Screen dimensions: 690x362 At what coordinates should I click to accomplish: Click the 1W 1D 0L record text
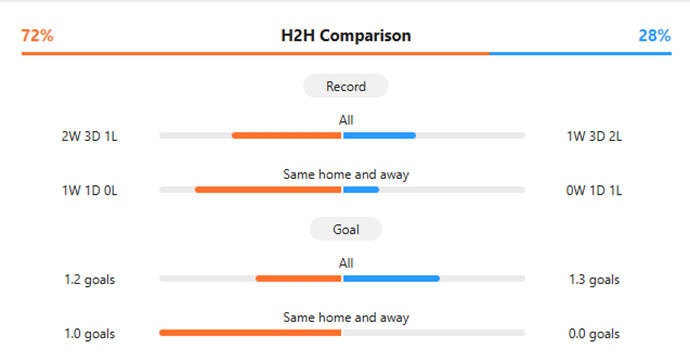[x=89, y=190]
